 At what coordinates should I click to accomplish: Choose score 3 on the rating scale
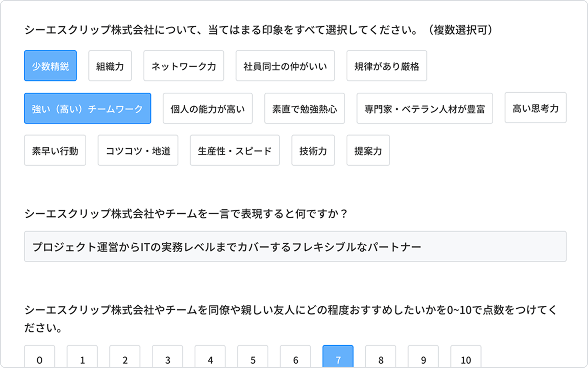click(x=167, y=357)
